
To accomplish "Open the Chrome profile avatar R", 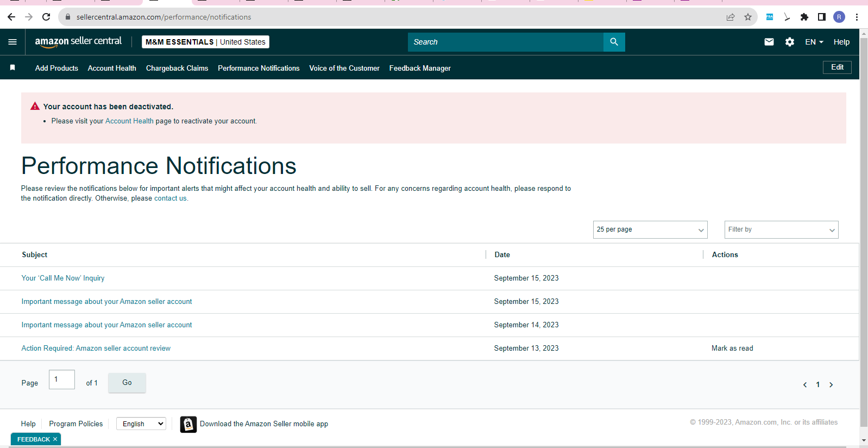I will pos(839,17).
